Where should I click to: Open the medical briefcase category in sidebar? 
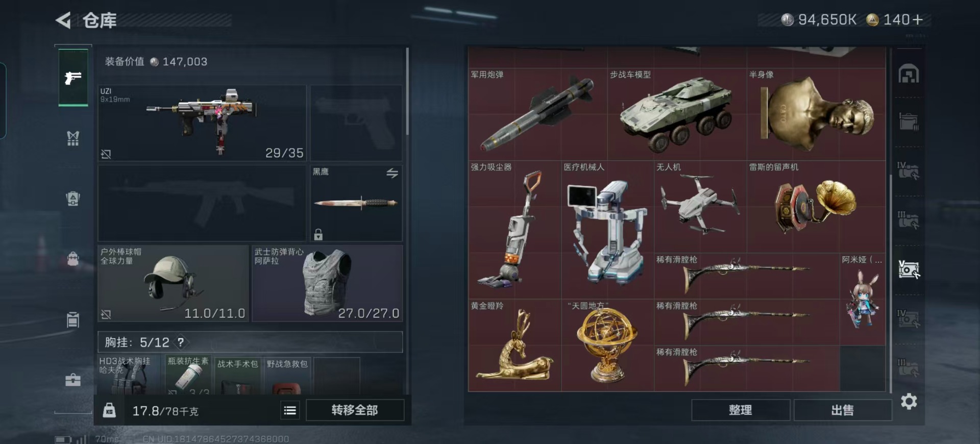tap(73, 380)
